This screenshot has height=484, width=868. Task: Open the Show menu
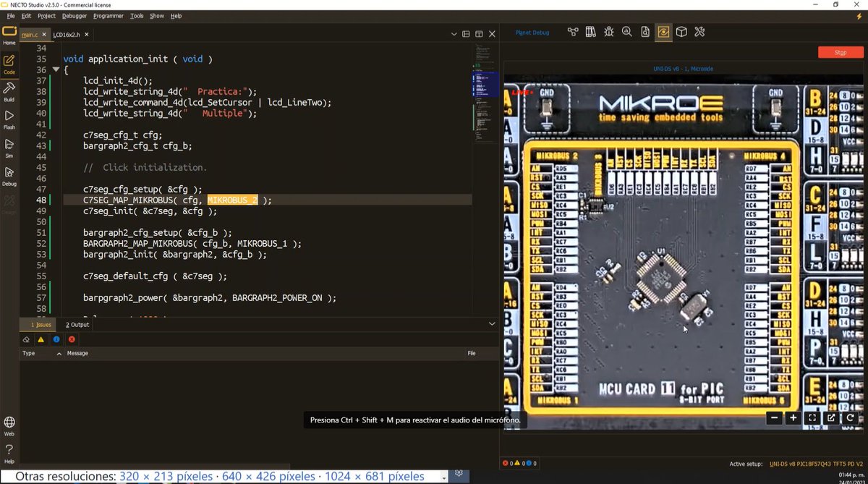point(157,15)
